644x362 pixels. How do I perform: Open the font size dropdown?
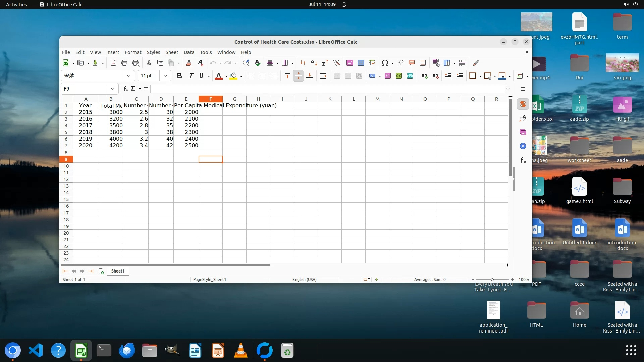tap(165, 76)
